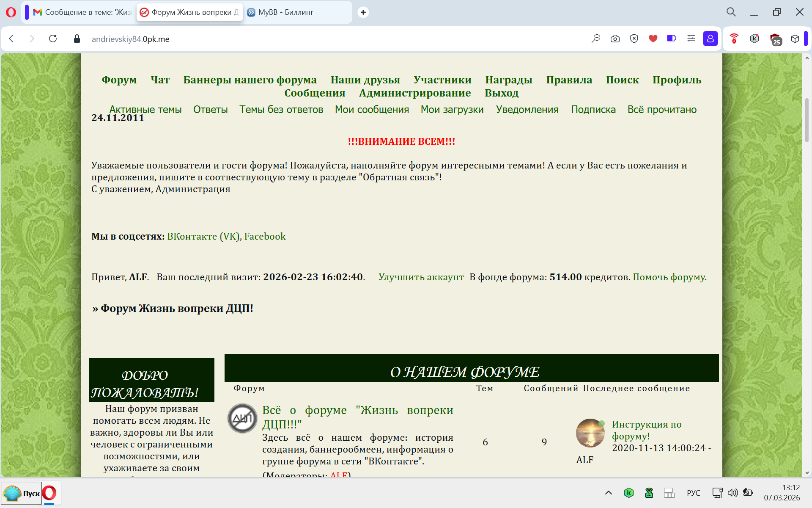This screenshot has height=508, width=812.
Task: Click the browser reload page icon
Action: tap(53, 39)
